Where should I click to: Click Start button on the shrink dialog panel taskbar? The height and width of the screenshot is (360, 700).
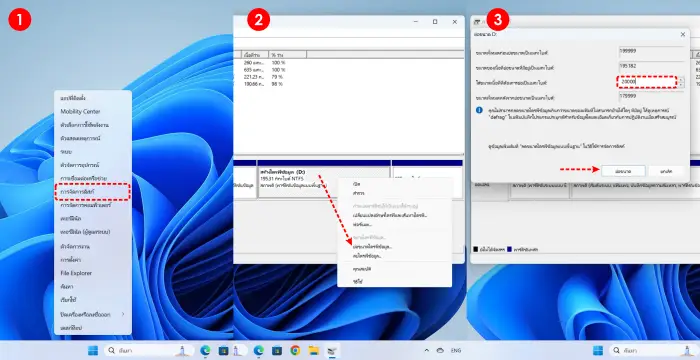(x=598, y=351)
